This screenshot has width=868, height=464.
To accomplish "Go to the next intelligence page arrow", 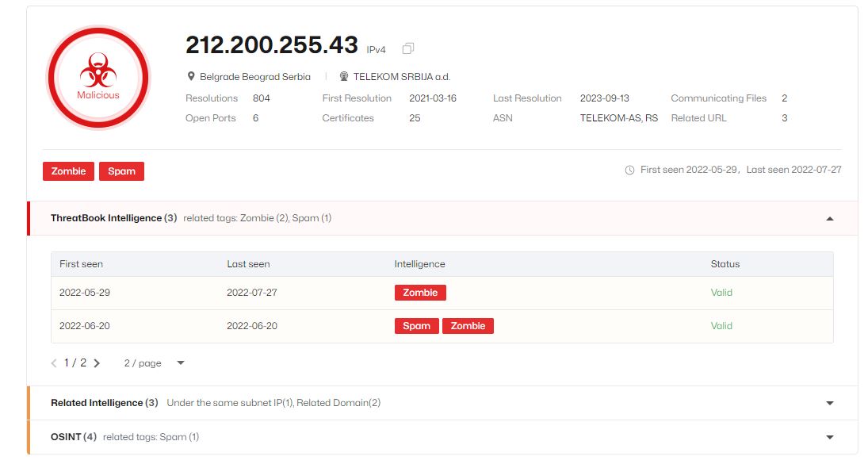I will coord(97,363).
